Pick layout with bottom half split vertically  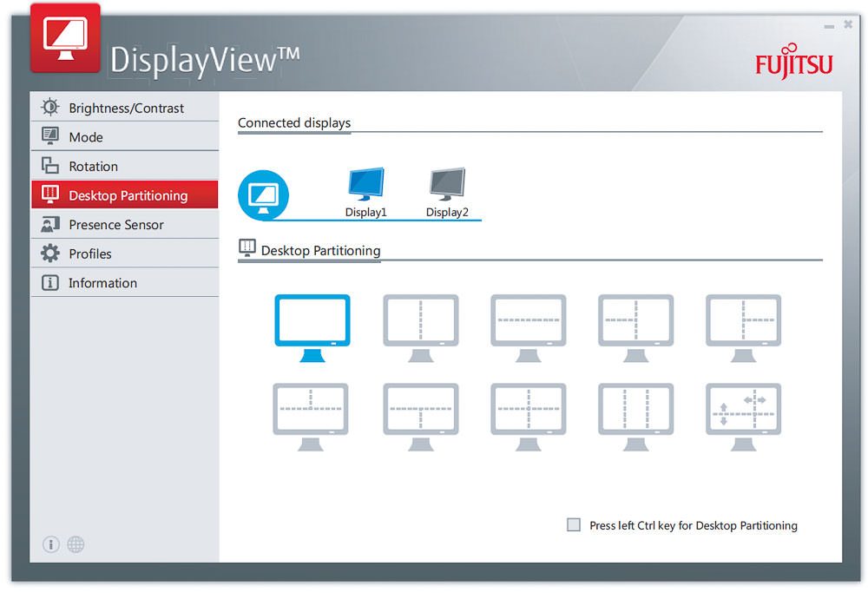[x=421, y=417]
